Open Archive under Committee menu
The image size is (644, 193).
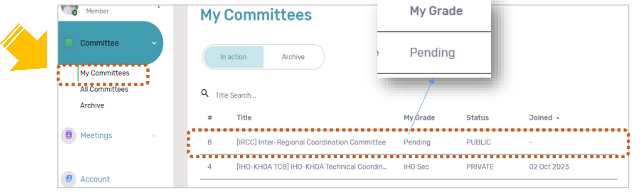click(x=92, y=105)
